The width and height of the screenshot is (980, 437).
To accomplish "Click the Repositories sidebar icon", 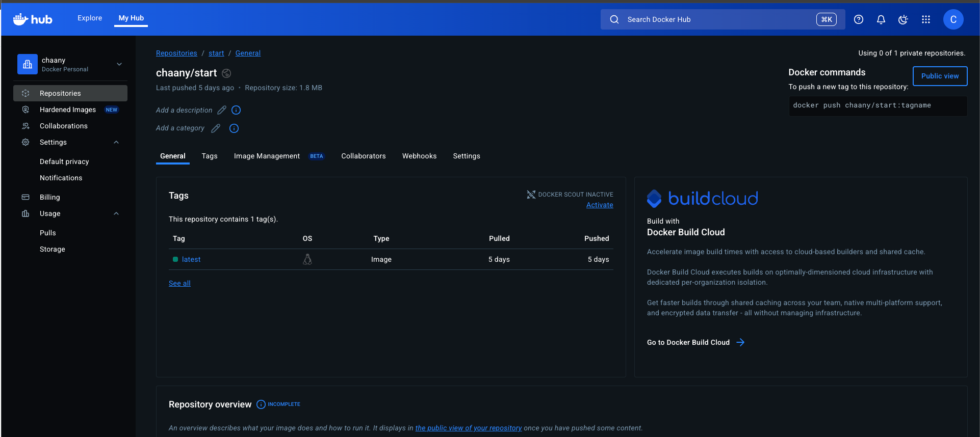I will pyautogui.click(x=25, y=93).
